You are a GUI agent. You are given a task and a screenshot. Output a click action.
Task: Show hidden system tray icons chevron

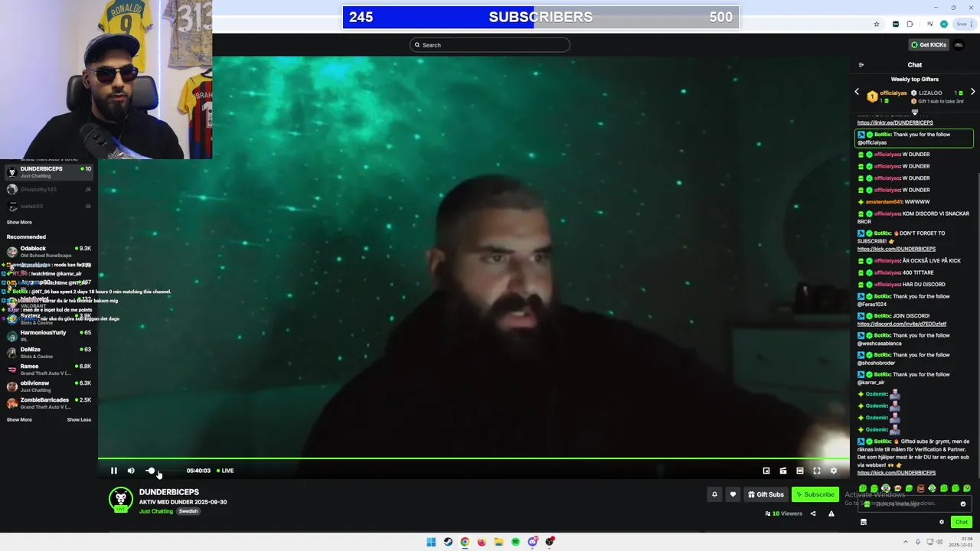[906, 542]
